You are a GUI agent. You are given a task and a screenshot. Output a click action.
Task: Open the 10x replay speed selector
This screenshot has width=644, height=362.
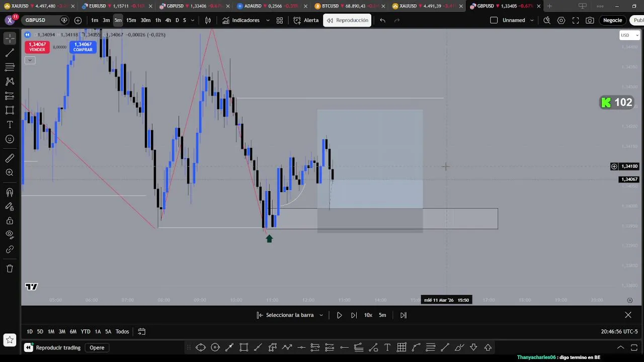368,315
